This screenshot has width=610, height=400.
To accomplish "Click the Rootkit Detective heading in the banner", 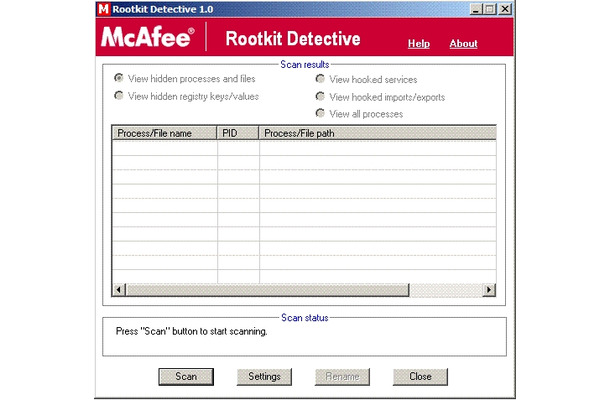I will pos(293,39).
